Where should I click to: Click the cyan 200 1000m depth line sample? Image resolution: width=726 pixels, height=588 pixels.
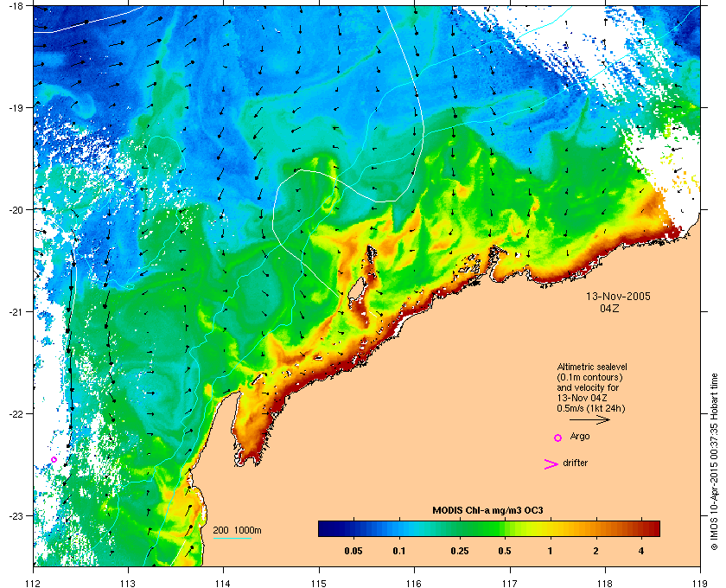click(x=232, y=539)
